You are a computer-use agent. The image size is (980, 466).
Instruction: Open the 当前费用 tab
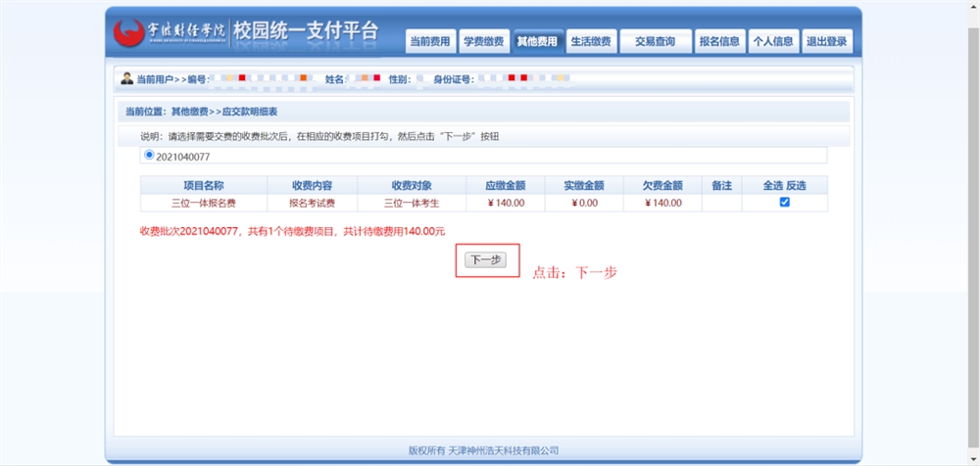point(430,42)
